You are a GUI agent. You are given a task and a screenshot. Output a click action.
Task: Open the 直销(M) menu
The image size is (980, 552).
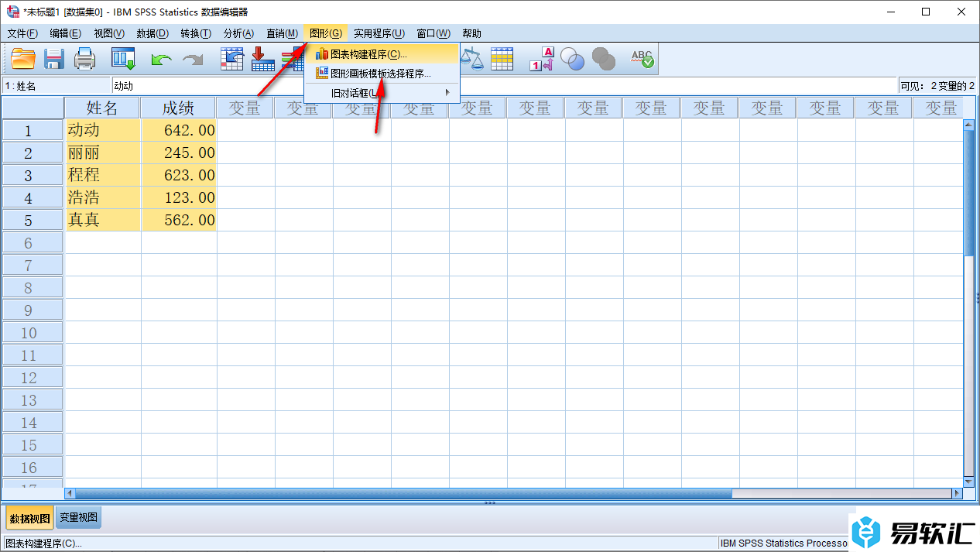click(282, 33)
